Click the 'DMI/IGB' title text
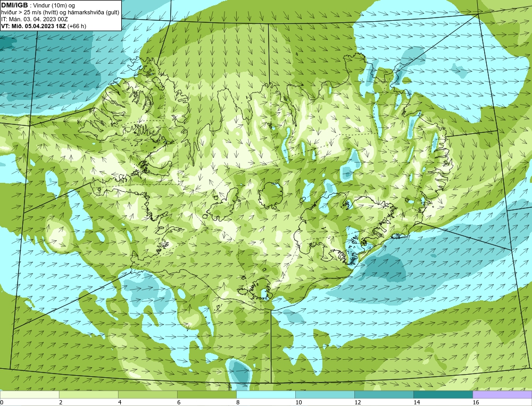 (x=14, y=5)
